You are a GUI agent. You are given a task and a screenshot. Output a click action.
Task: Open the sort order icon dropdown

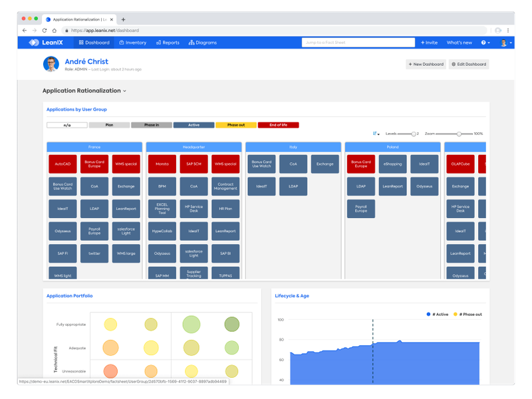tap(376, 134)
